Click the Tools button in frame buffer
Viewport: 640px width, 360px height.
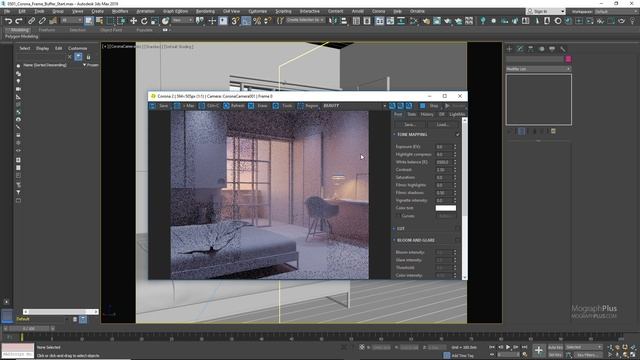point(283,106)
